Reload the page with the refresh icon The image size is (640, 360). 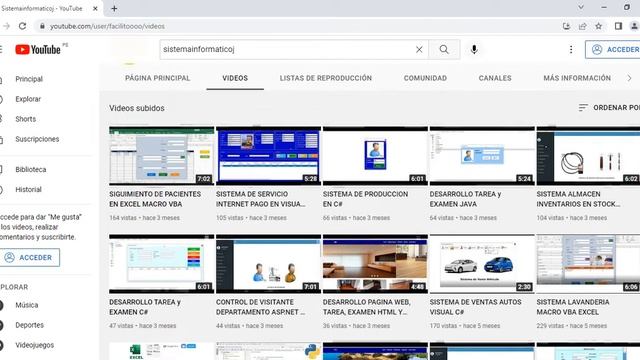pos(22,26)
